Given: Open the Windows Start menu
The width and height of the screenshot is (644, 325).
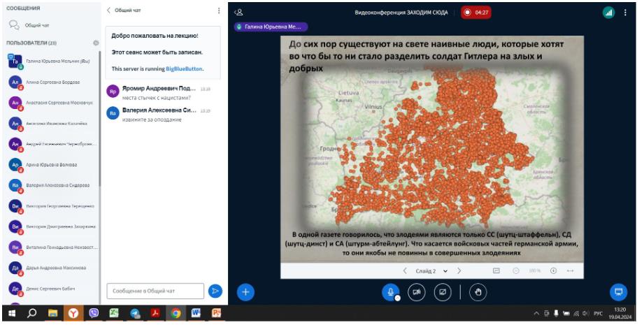Looking at the screenshot, I should point(11,314).
